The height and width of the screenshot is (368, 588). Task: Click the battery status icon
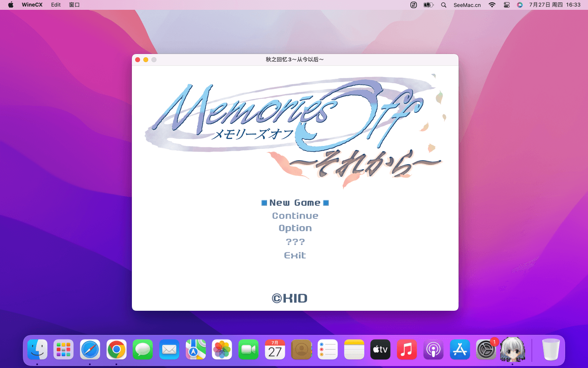click(428, 5)
